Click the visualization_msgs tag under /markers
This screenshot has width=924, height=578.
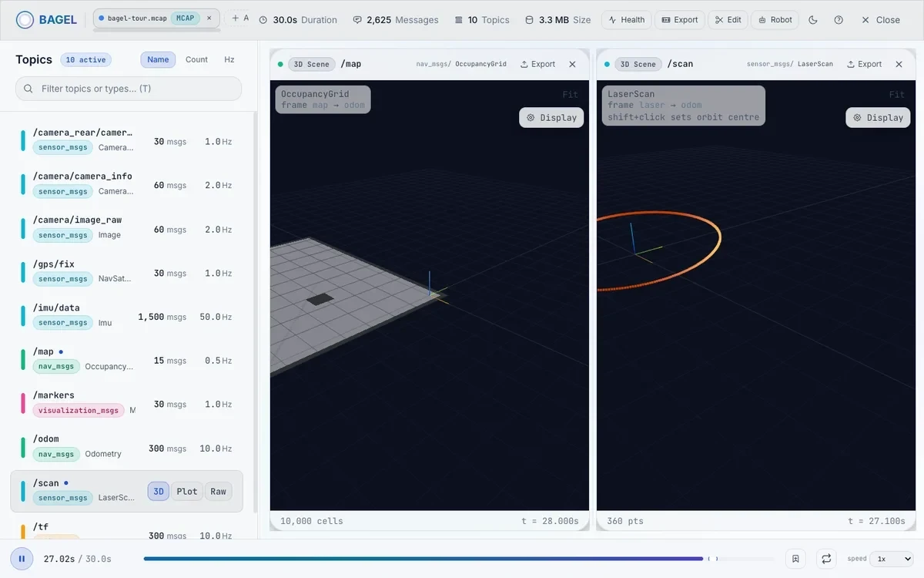coord(79,410)
